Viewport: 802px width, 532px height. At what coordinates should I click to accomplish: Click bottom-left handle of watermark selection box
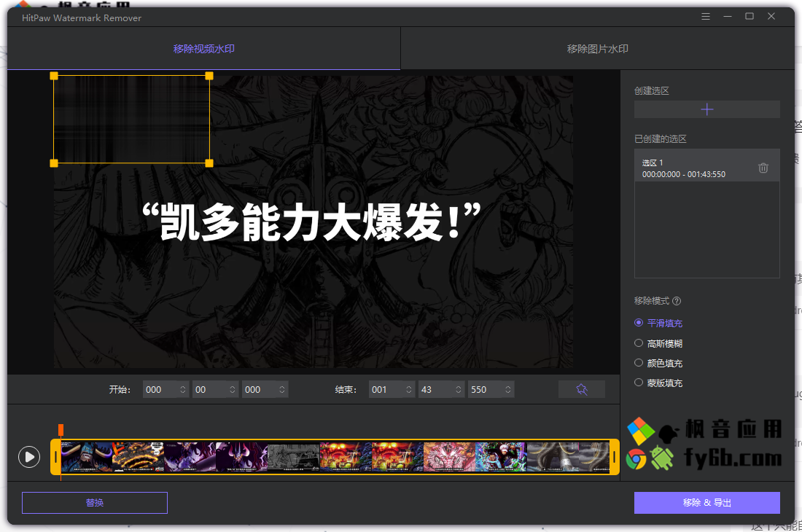pyautogui.click(x=54, y=163)
